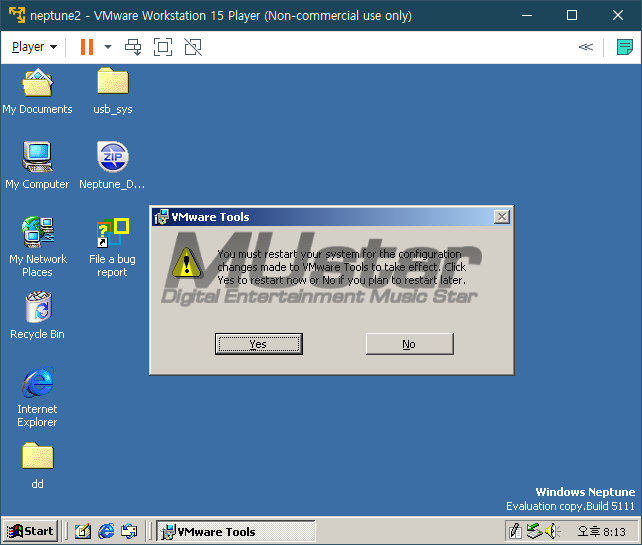Viewport: 642px width, 545px height.
Task: Minimize the VMware Player window
Action: pos(527,15)
